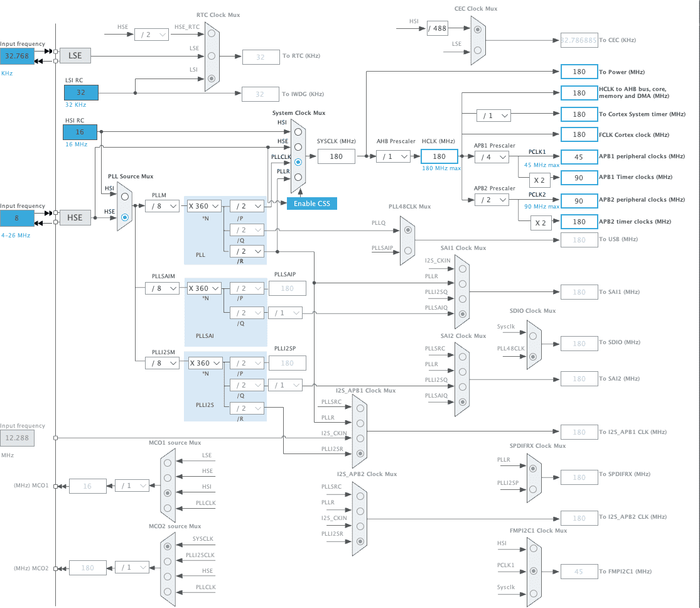Open the PLLSAIM /8 divider dropdown

click(163, 288)
